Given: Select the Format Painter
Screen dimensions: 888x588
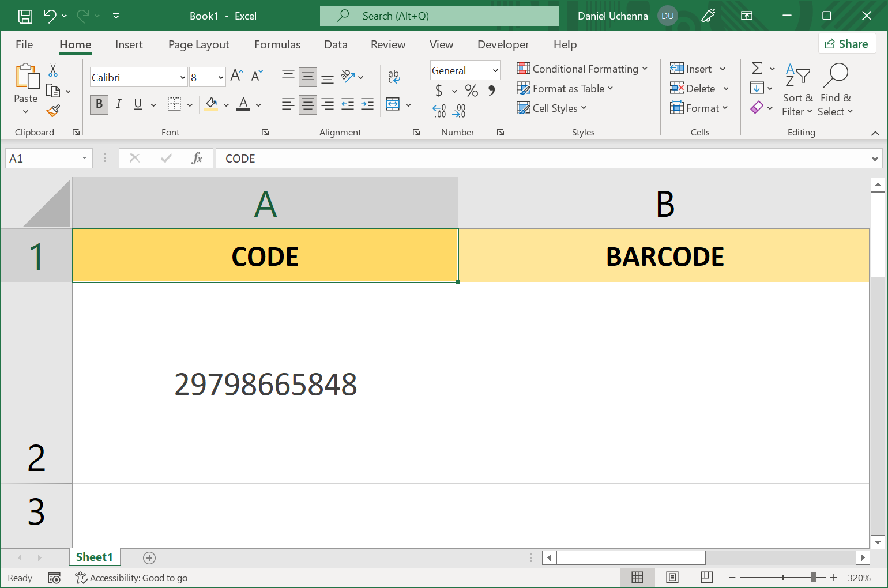Looking at the screenshot, I should pyautogui.click(x=53, y=111).
